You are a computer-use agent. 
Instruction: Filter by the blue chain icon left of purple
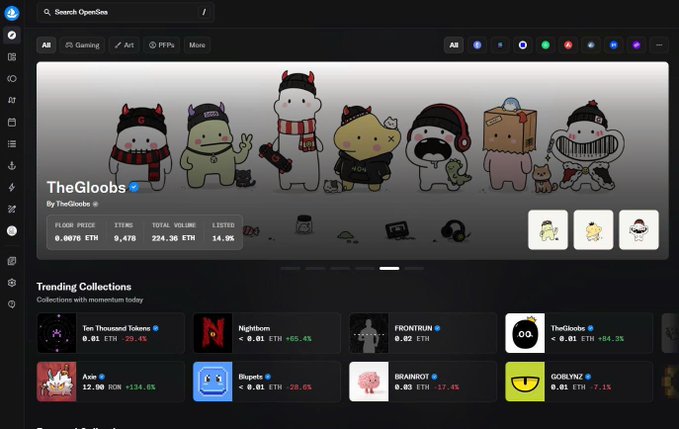[x=614, y=45]
